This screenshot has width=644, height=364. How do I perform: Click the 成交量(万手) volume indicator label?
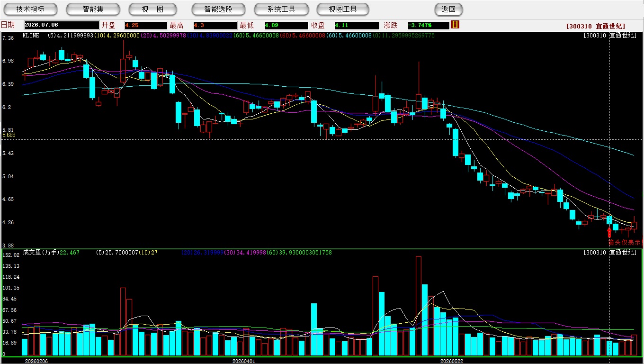coord(41,253)
